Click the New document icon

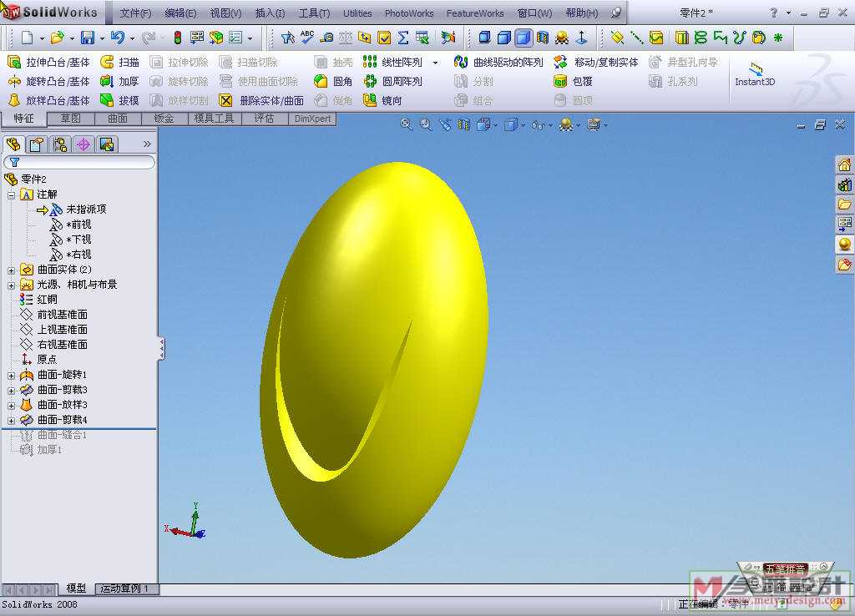pos(27,37)
